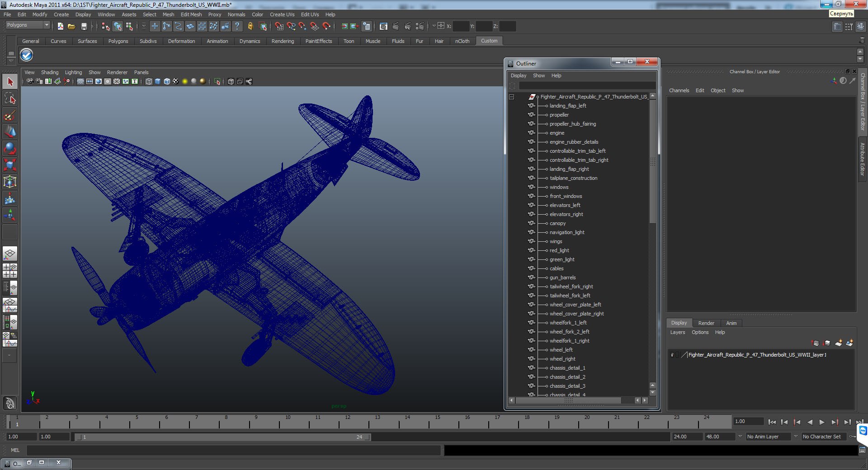The height and width of the screenshot is (470, 868).
Task: Toggle Snap to points magnet
Action: click(x=302, y=27)
